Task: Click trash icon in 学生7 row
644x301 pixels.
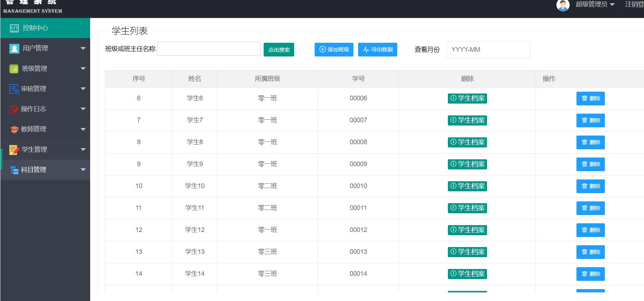Action: 584,120
